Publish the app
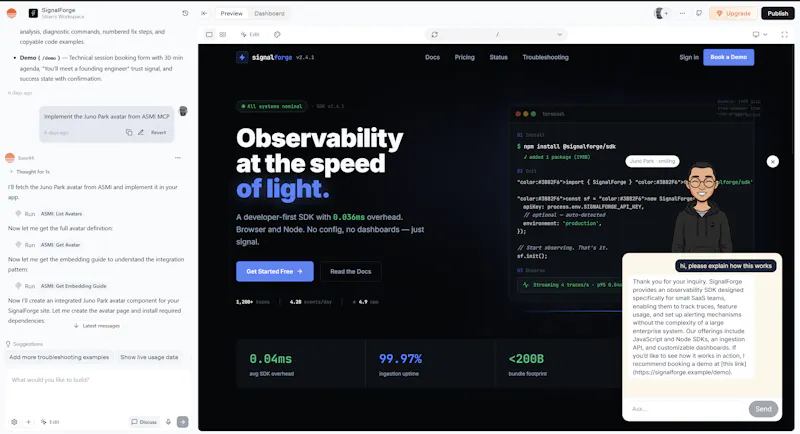The image size is (800, 434). click(x=778, y=13)
